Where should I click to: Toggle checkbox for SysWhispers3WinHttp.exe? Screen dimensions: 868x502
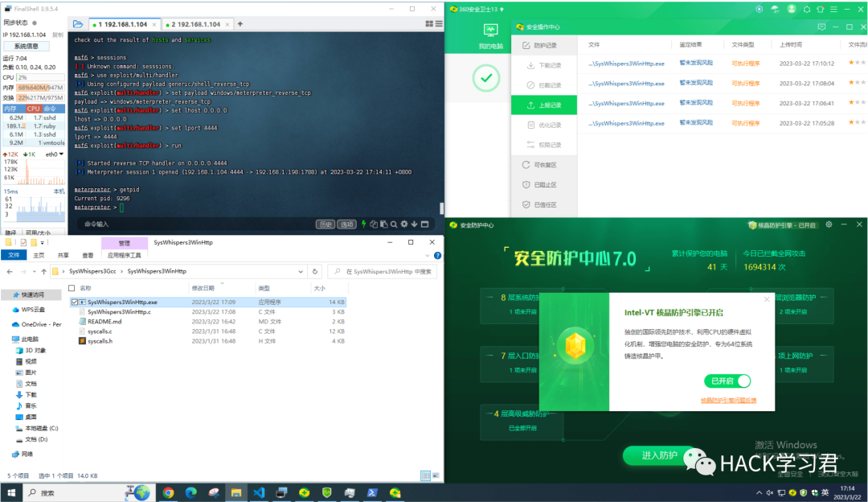(x=74, y=302)
